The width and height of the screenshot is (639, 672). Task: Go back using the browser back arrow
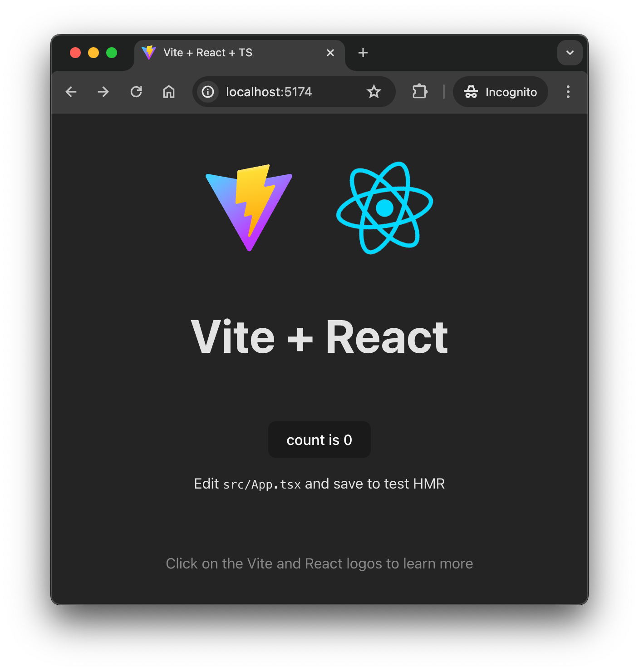tap(71, 92)
